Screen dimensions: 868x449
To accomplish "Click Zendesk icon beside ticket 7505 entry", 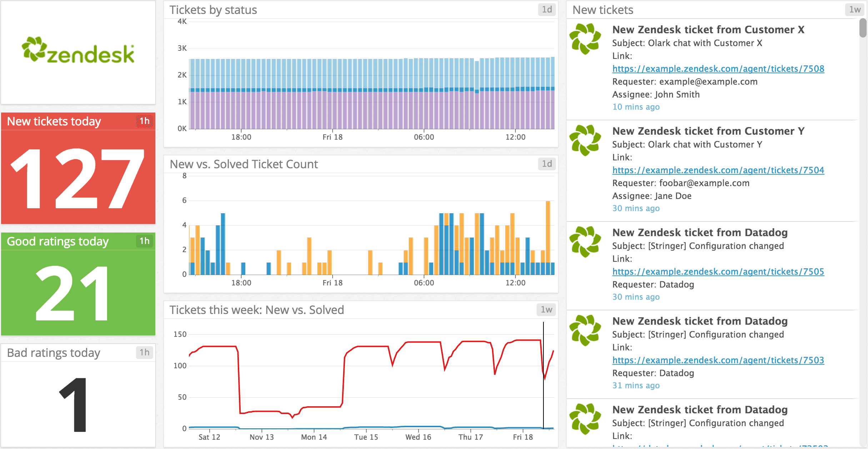I will click(x=585, y=241).
